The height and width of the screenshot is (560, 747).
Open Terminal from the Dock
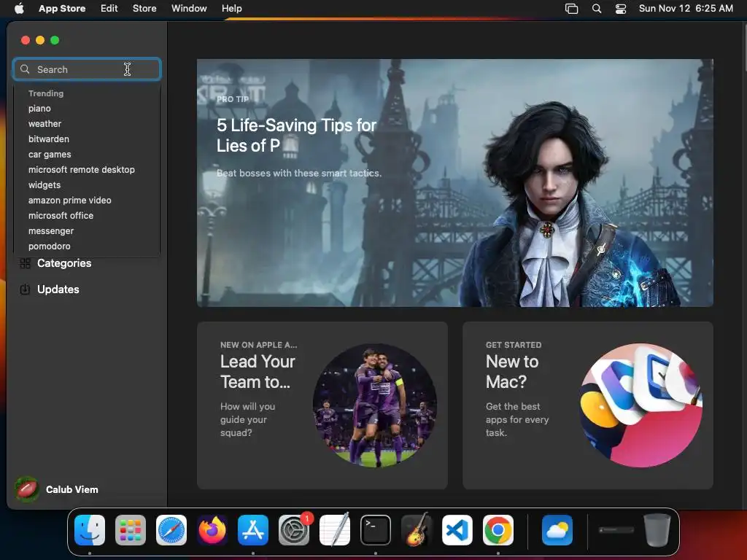pyautogui.click(x=376, y=530)
